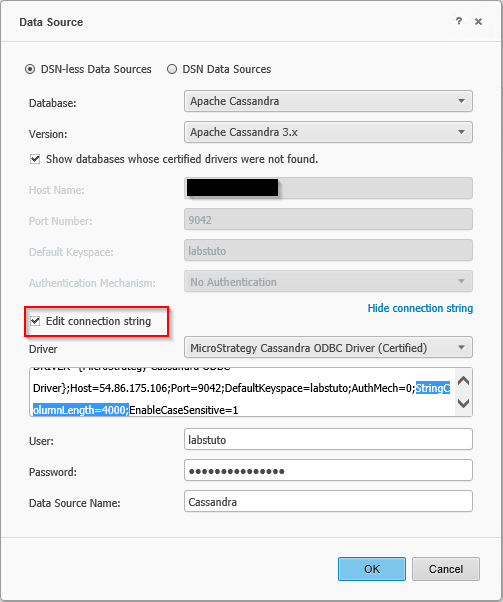Confirm with the OK button

coord(372,569)
